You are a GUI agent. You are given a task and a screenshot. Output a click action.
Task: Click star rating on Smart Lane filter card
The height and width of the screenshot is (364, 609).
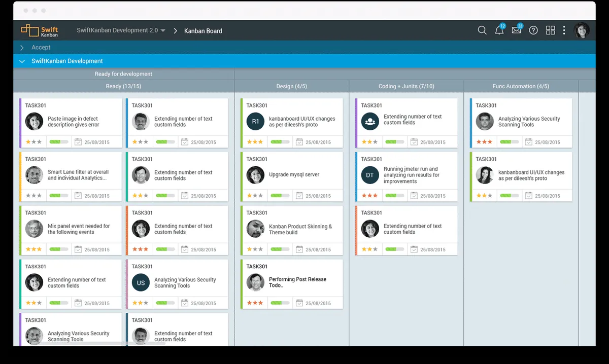[x=34, y=196]
